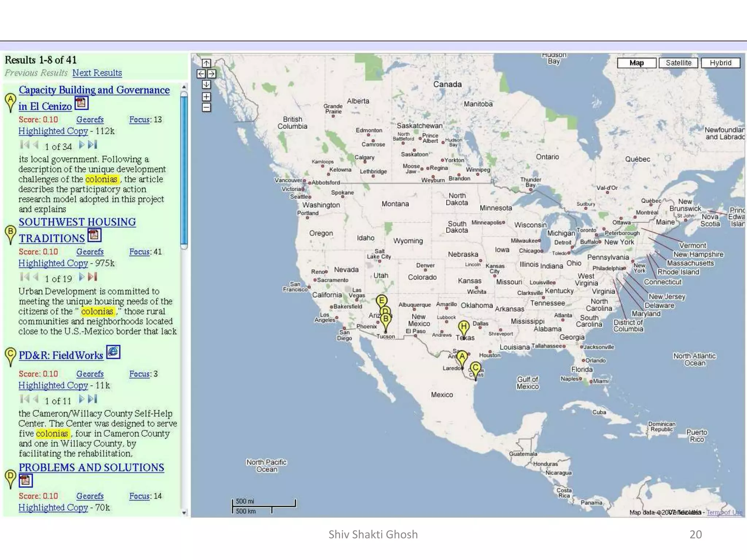Screen dimensions: 747x560
Task: Jump to last hit in 1 of 11
Action: click(93, 399)
